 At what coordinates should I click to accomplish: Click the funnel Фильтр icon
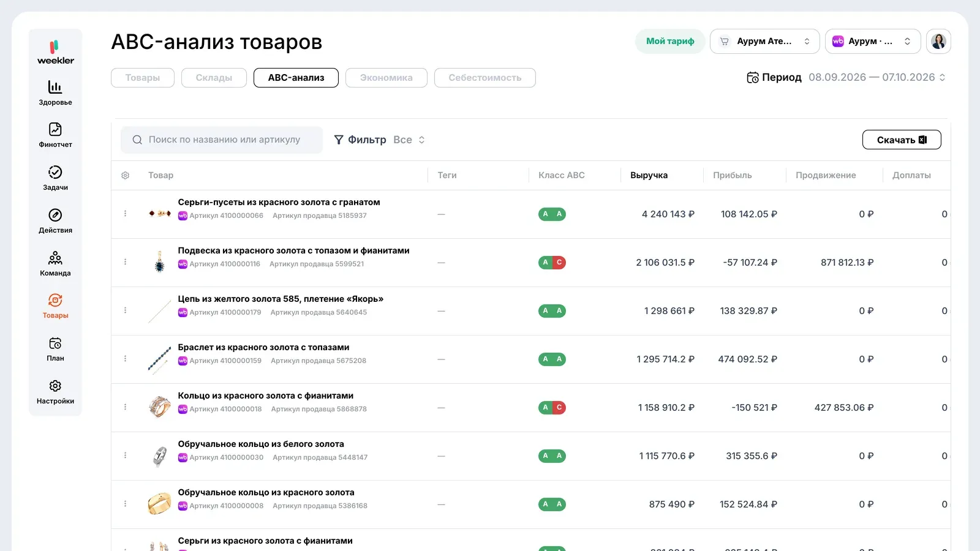[x=339, y=140]
